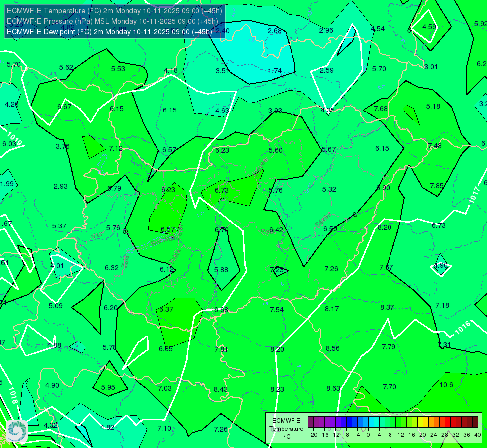The width and height of the screenshot is (487, 448).
Task: Click the 10.6 temperature value
Action: pos(446,385)
